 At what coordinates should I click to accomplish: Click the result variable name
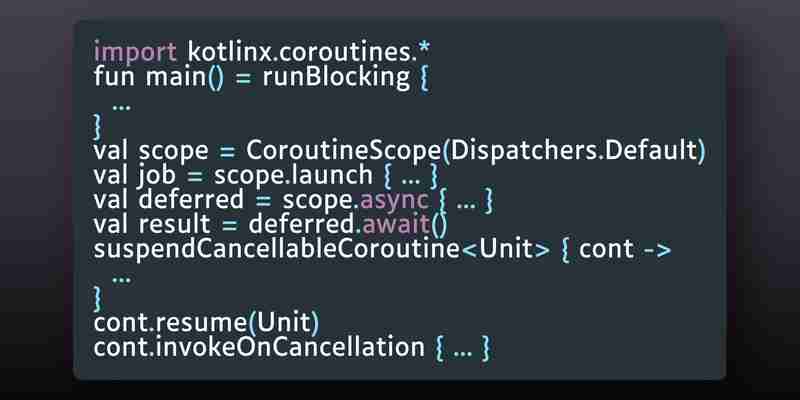click(174, 224)
